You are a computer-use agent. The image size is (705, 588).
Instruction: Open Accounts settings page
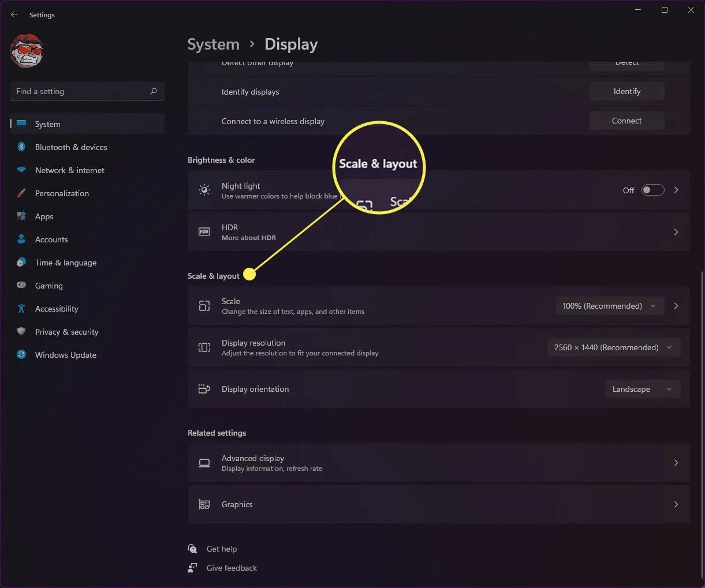tap(87, 239)
